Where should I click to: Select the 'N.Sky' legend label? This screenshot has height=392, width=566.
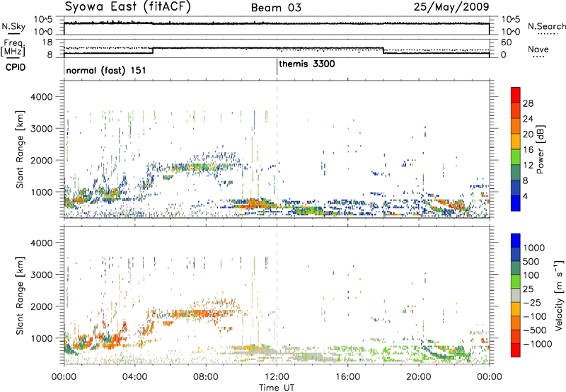pyautogui.click(x=13, y=26)
